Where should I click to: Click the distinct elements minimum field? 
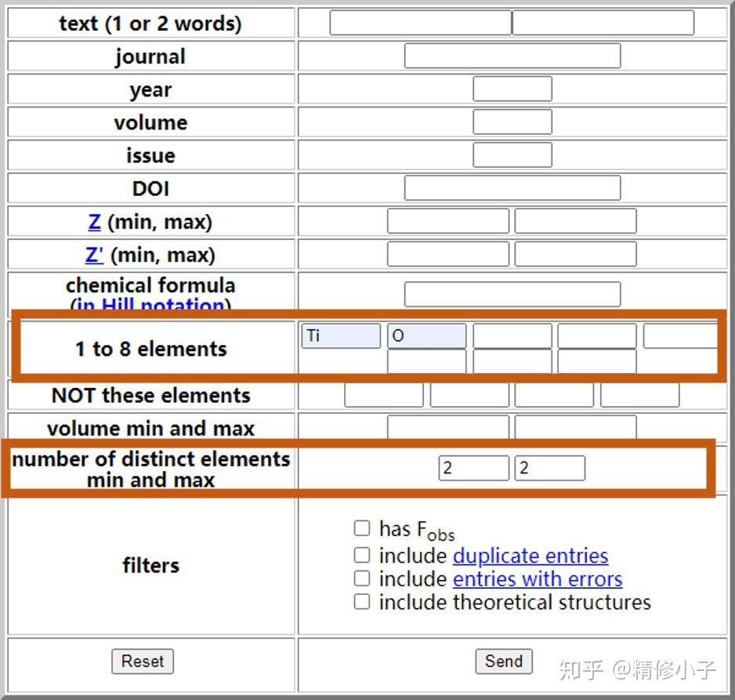[x=473, y=469]
